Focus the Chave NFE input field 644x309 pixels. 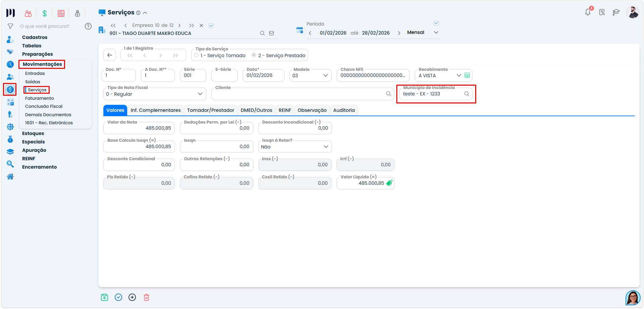click(x=373, y=75)
